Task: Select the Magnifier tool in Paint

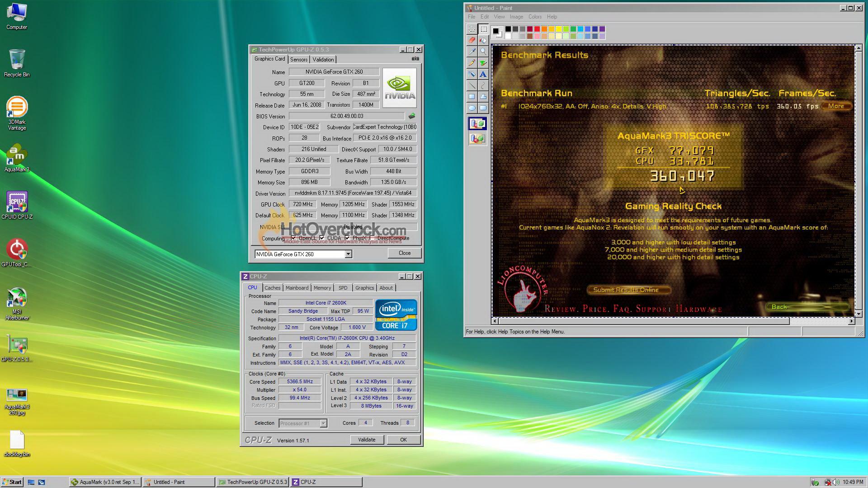Action: pyautogui.click(x=483, y=52)
